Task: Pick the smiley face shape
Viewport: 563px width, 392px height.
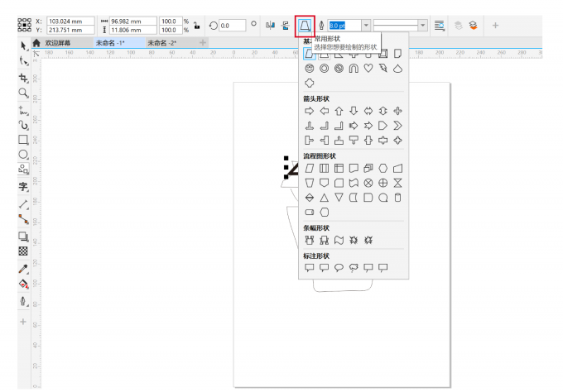Action: [310, 69]
